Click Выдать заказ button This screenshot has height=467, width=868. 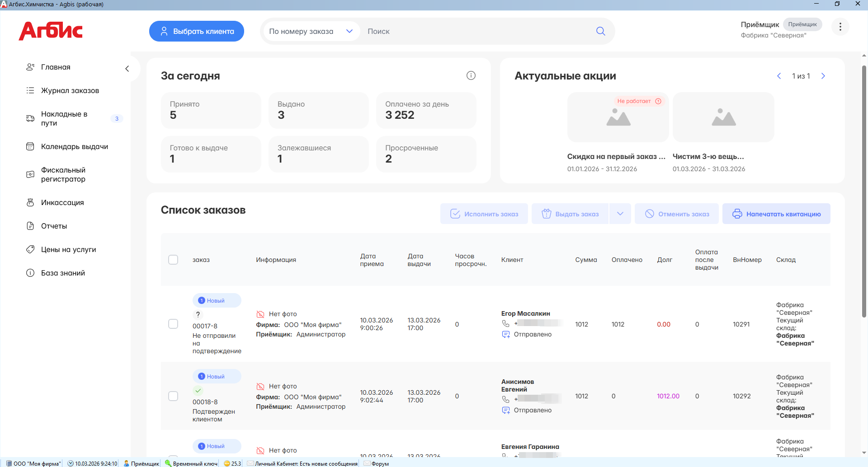pos(570,214)
